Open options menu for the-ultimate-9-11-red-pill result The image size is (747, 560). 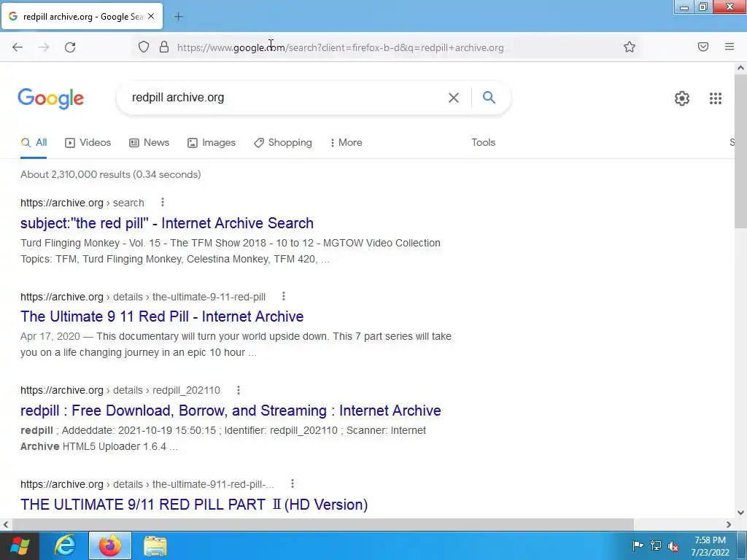click(284, 296)
